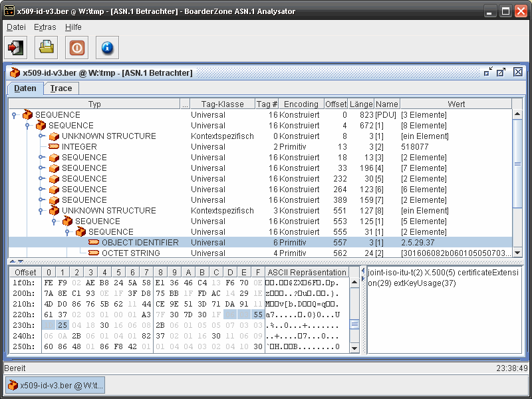The height and width of the screenshot is (399, 532).
Task: Click hex byte 25 in row 230h
Action: [63, 325]
